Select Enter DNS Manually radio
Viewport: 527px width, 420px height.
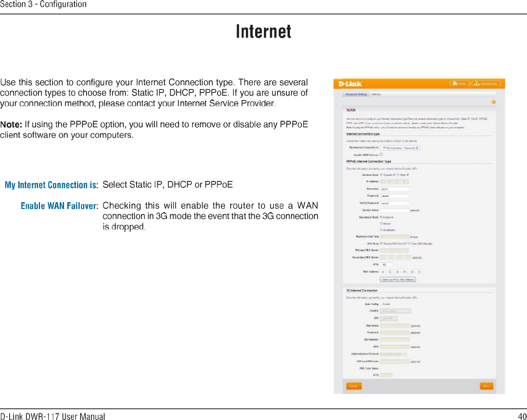[x=409, y=243]
